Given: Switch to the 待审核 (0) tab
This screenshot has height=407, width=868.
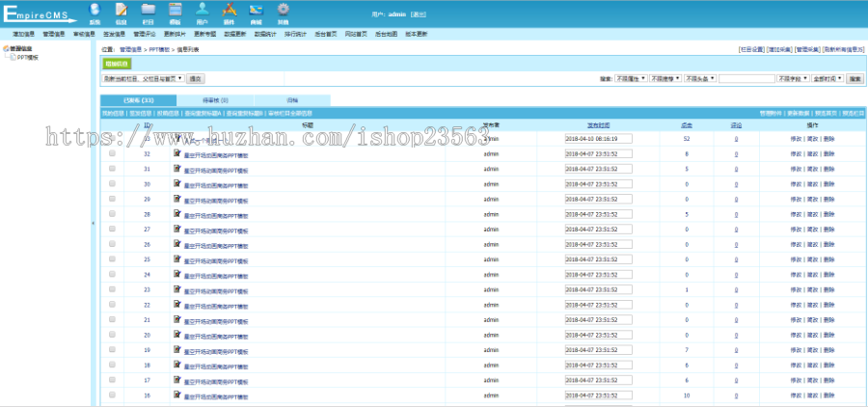Looking at the screenshot, I should (215, 100).
